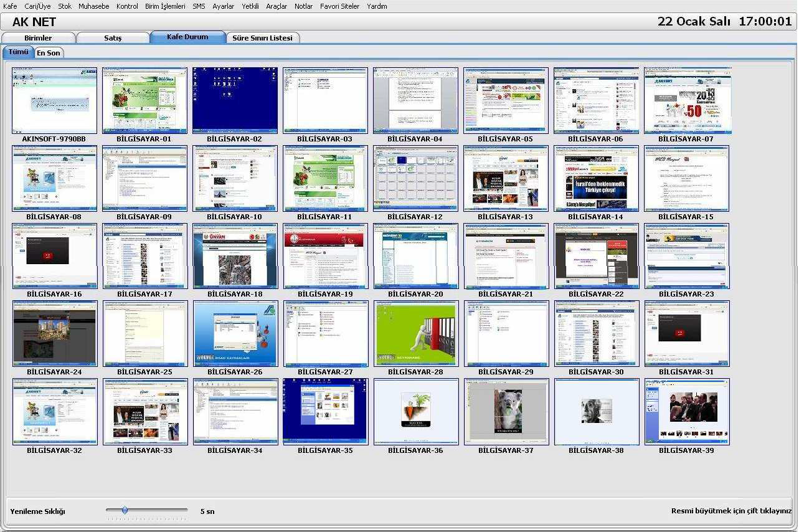
Task: Select the BİLGİSAYAR-35 blue desktop thumbnail
Action: (x=325, y=411)
